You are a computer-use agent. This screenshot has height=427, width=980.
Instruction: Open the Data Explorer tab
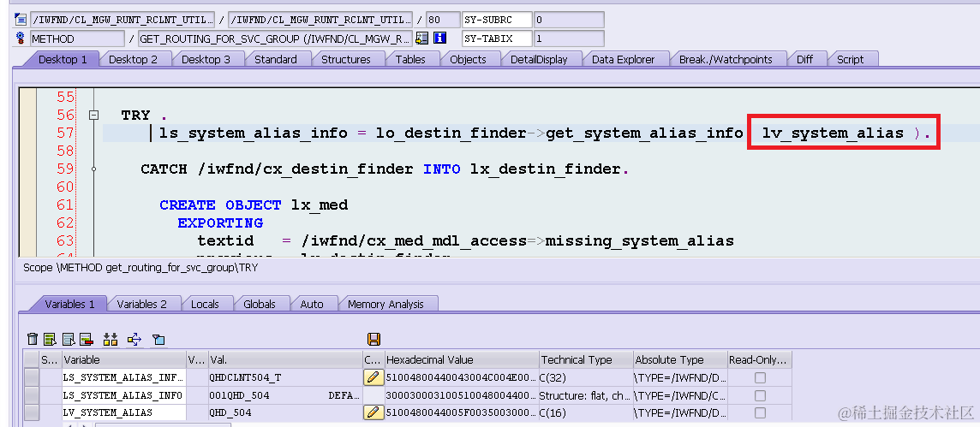coord(623,59)
